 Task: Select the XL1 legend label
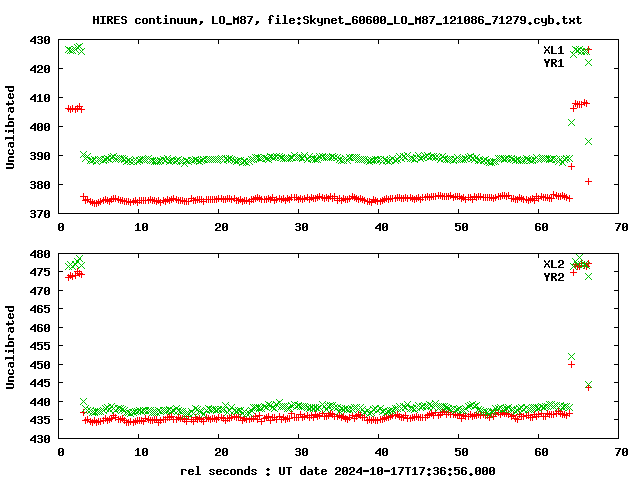coord(553,50)
